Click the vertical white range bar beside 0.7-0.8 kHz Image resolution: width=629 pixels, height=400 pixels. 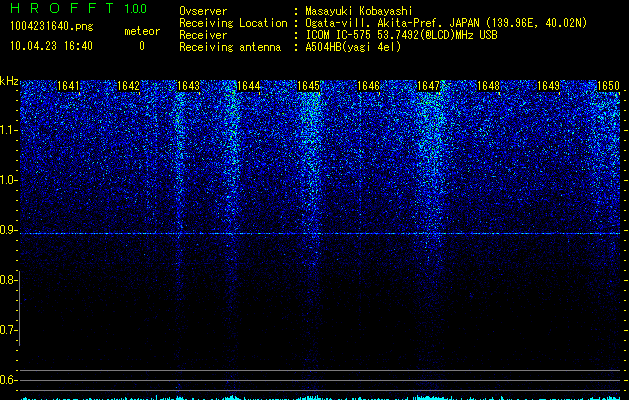(19, 308)
